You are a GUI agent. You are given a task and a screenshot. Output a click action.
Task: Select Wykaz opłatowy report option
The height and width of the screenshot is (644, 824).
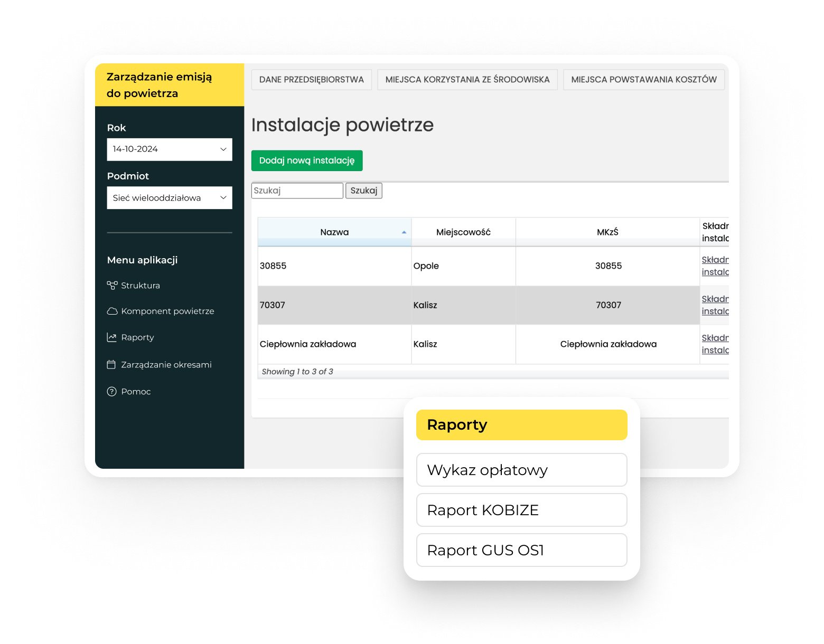tap(521, 470)
